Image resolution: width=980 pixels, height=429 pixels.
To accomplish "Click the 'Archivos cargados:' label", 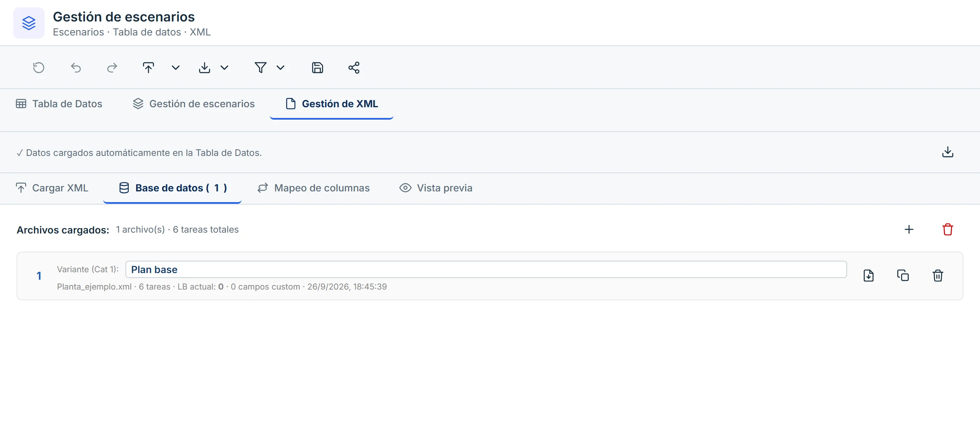I will click(63, 230).
